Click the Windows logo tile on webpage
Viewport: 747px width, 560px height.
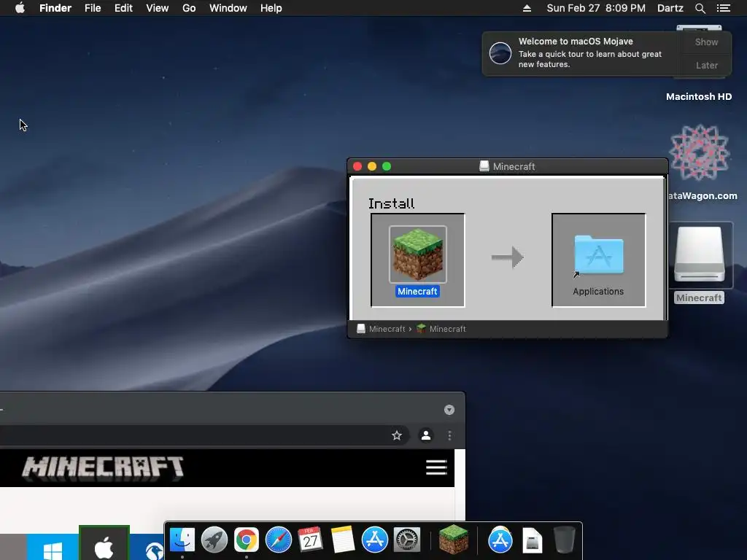click(x=53, y=547)
